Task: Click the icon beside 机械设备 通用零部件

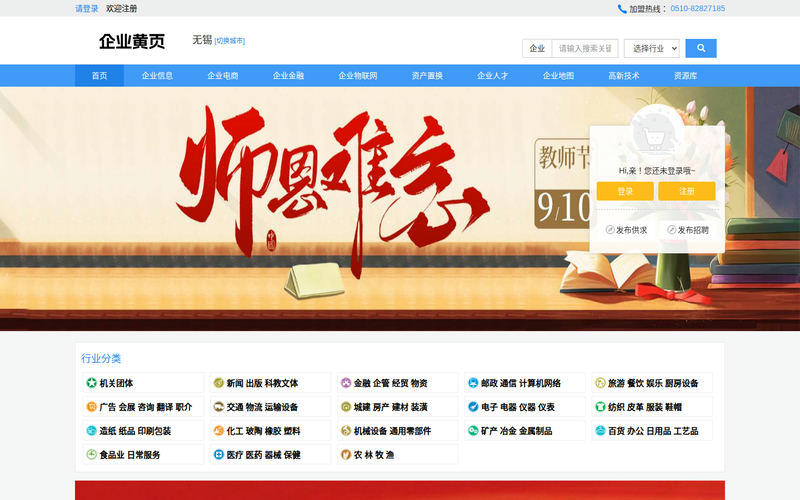Action: click(x=346, y=431)
